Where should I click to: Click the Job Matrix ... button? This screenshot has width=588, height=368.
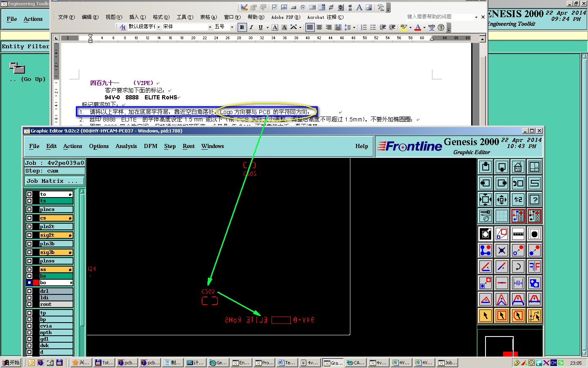click(55, 181)
